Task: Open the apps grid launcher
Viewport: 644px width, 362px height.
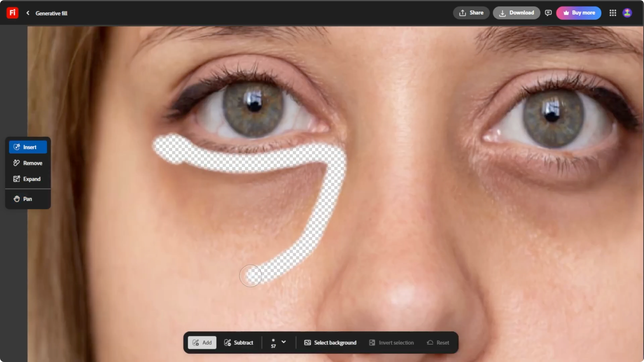Action: pyautogui.click(x=612, y=13)
